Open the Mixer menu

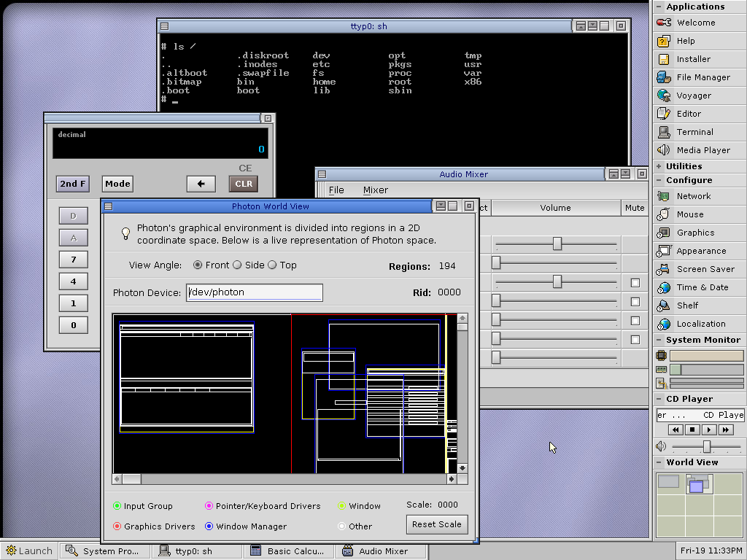(376, 190)
